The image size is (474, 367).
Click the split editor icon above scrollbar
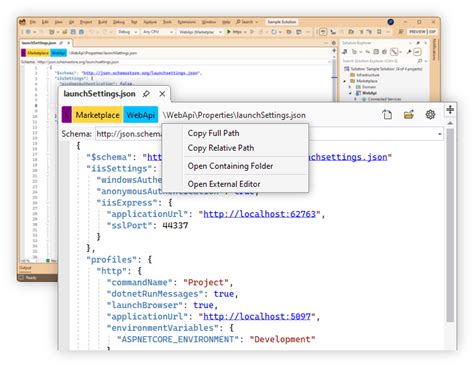tap(450, 109)
